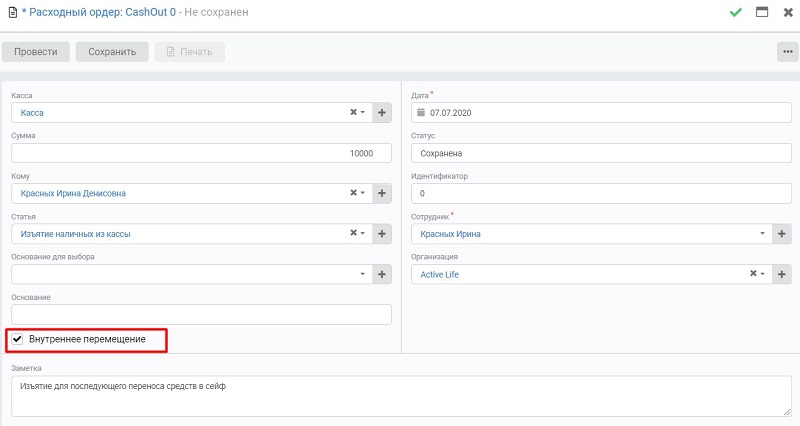Image resolution: width=800 pixels, height=426 pixels.
Task: Click the Сумма field with 10000
Action: pos(202,153)
